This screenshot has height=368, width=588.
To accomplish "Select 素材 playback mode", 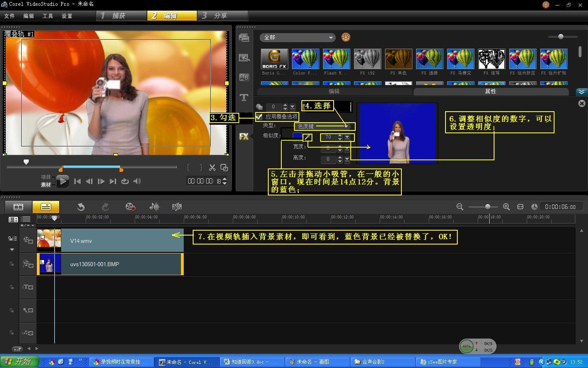I will point(46,185).
